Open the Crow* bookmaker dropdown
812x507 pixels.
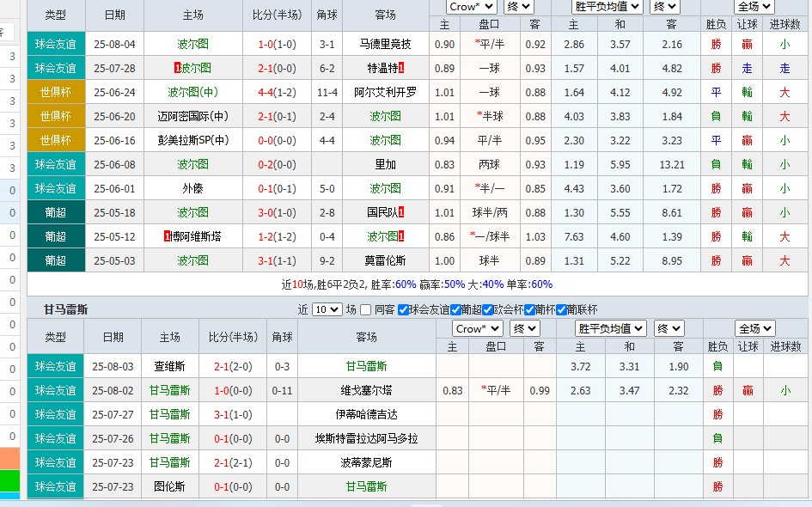(471, 7)
